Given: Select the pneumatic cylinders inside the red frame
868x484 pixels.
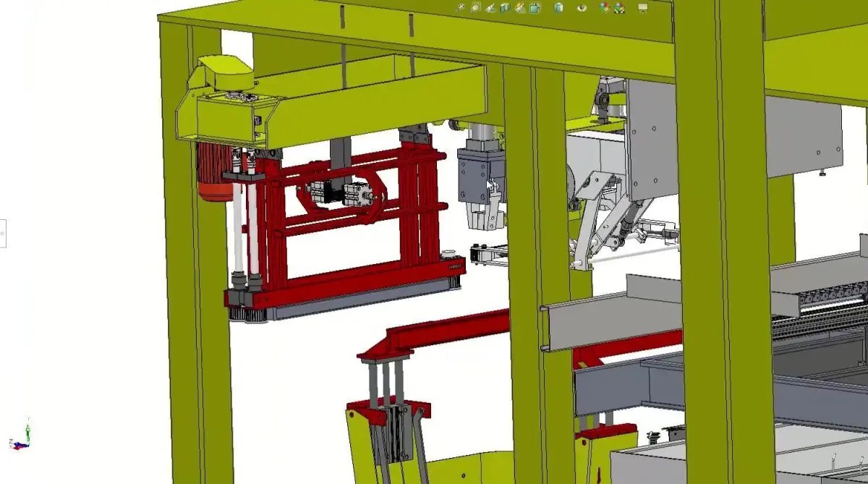Looking at the screenshot, I should click(x=340, y=193).
